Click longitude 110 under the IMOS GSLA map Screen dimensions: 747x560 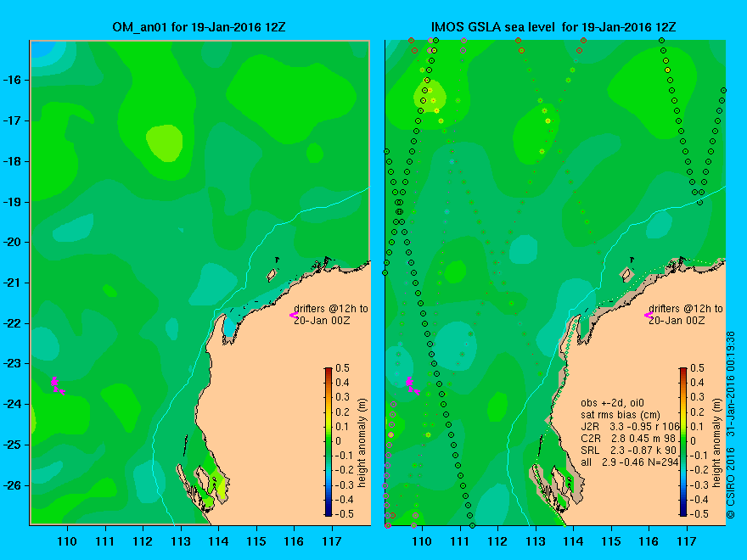coord(422,541)
